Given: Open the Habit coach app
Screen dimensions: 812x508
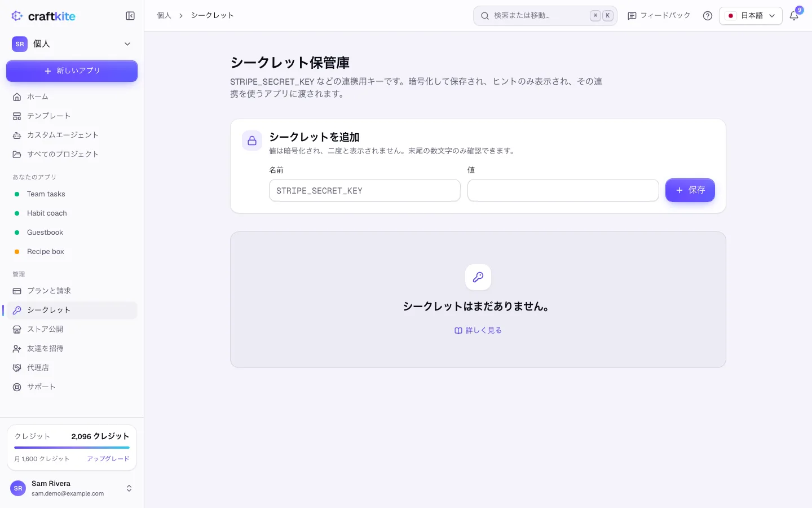Looking at the screenshot, I should pyautogui.click(x=72, y=213).
